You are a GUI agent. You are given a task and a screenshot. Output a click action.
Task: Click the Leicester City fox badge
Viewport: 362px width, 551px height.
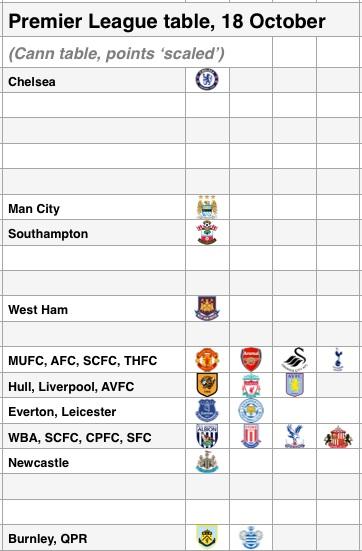251,410
